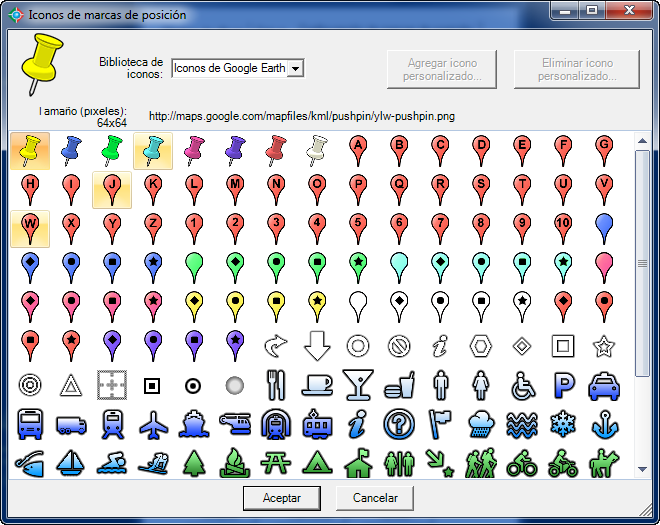Choose the red marker numbered 10
This screenshot has width=660, height=525.
click(563, 229)
